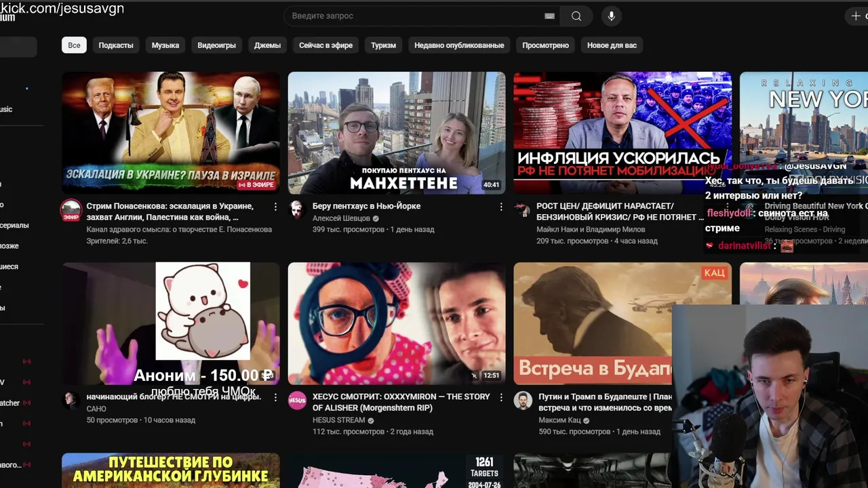Open Алексей Шевцов channel name link

(341, 218)
